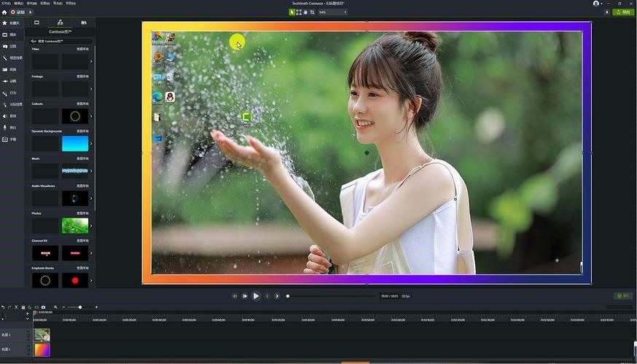Image resolution: width=637 pixels, height=364 pixels.
Task: Open the 行为 behaviors panel
Action: pos(9,93)
